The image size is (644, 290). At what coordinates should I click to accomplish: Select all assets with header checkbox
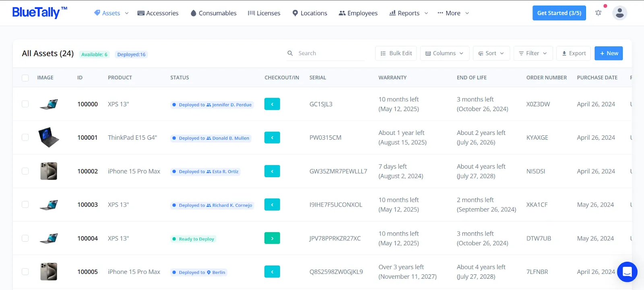tap(25, 78)
